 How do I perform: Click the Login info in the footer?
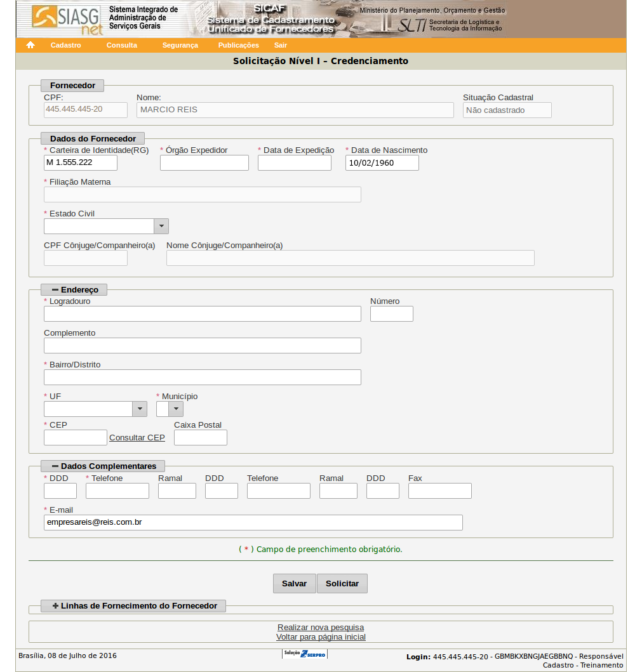[514, 661]
